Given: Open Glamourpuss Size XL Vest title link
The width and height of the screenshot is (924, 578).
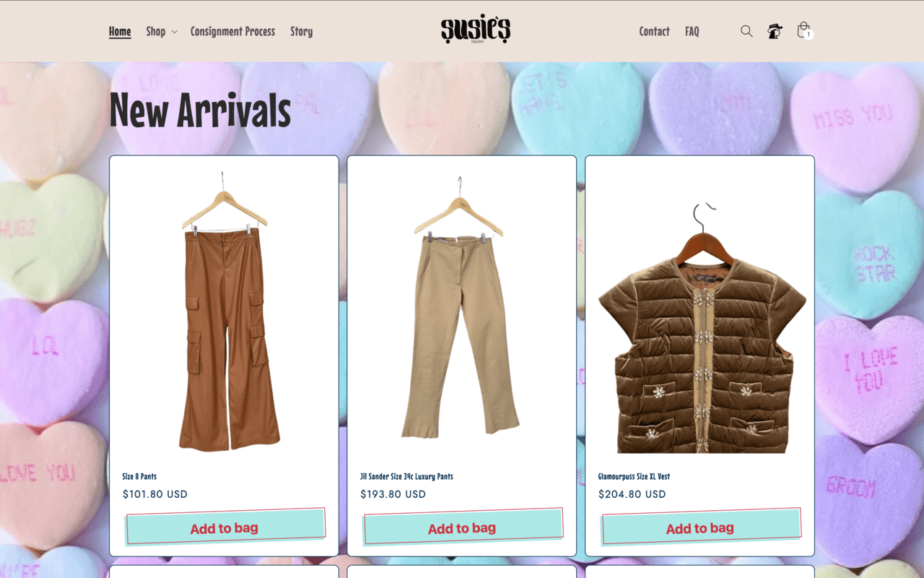Looking at the screenshot, I should click(634, 476).
